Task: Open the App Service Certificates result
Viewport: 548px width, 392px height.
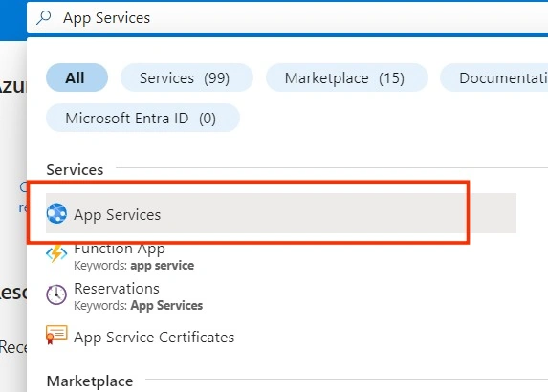Action: click(x=281, y=337)
